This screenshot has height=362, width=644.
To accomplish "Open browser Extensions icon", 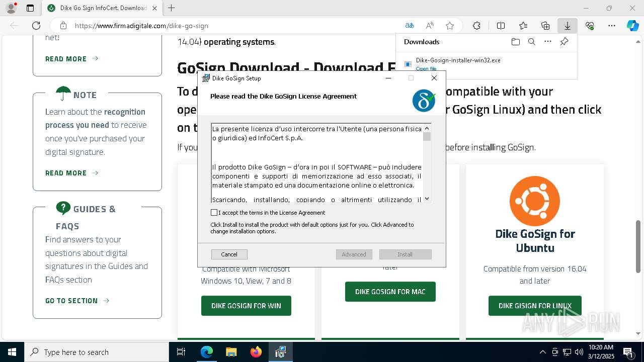I will [x=476, y=26].
